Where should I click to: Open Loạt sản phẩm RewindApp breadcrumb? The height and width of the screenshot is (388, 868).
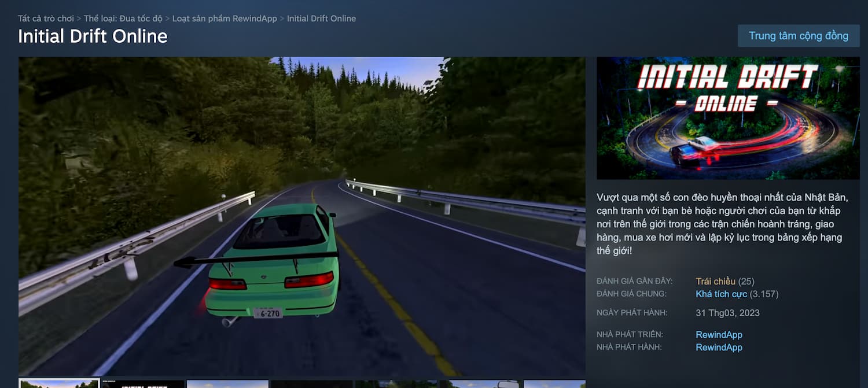[225, 19]
